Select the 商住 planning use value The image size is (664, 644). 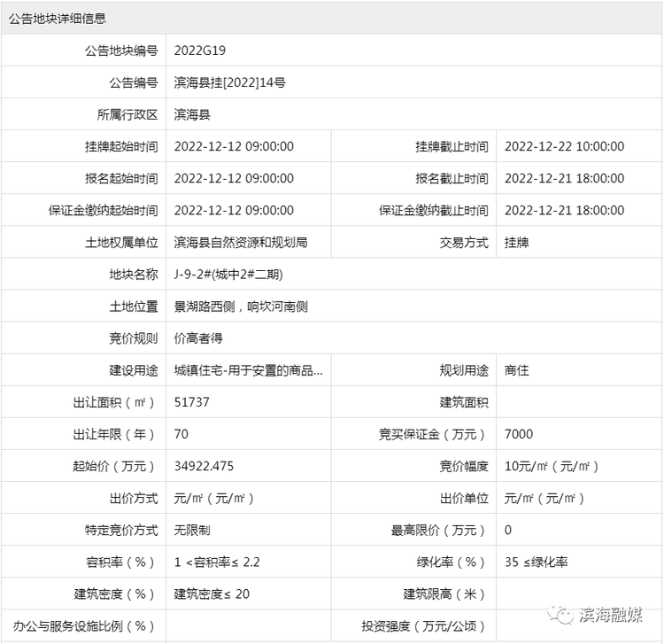coord(517,370)
